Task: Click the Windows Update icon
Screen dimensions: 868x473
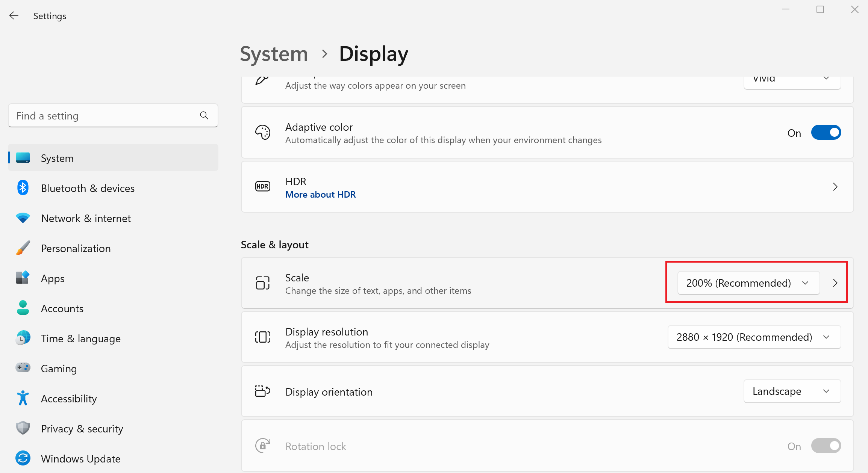Action: click(23, 458)
